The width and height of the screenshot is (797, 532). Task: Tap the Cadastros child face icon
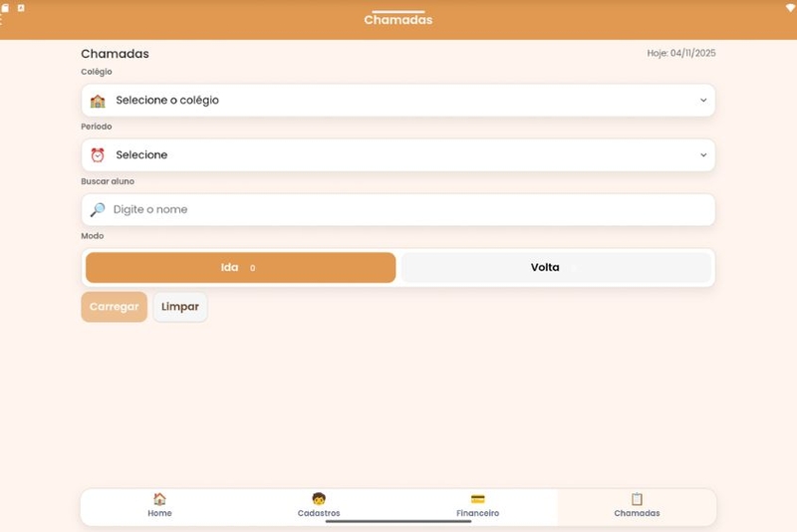[319, 498]
